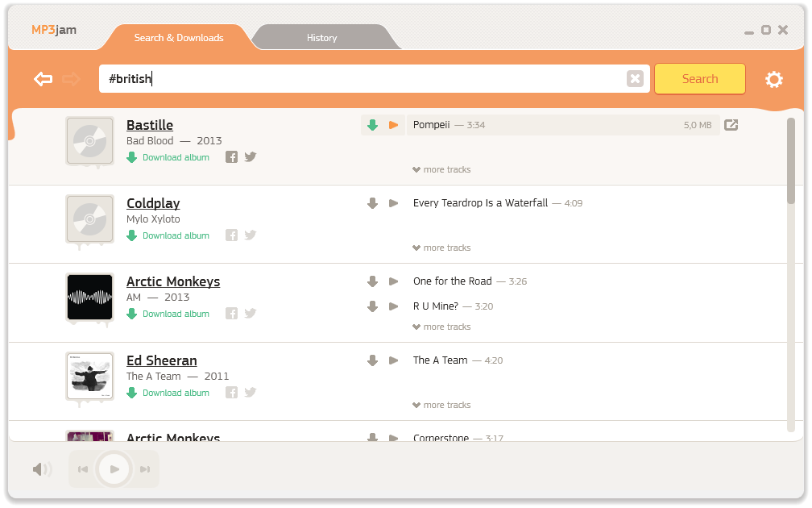Share Coldplay album on Facebook
The image size is (812, 508).
click(231, 235)
